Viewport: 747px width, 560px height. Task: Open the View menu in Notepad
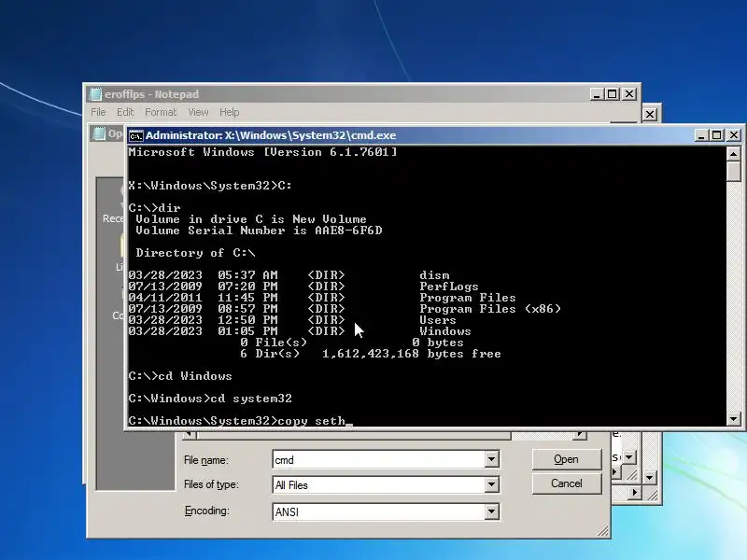click(198, 112)
